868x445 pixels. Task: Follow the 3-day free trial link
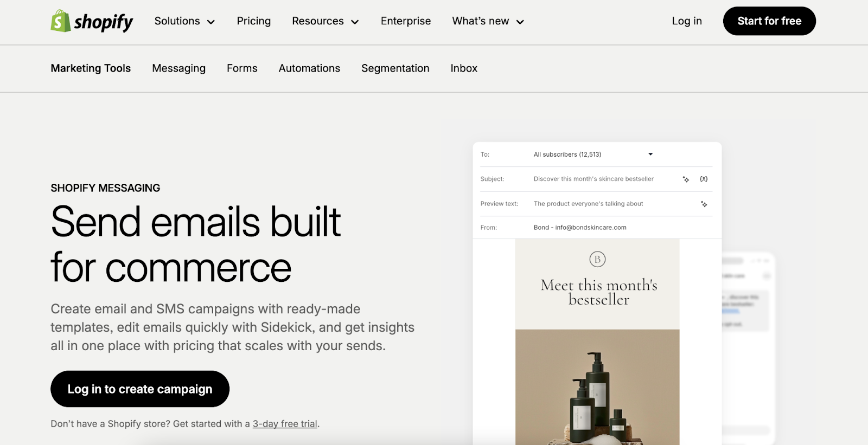click(285, 424)
